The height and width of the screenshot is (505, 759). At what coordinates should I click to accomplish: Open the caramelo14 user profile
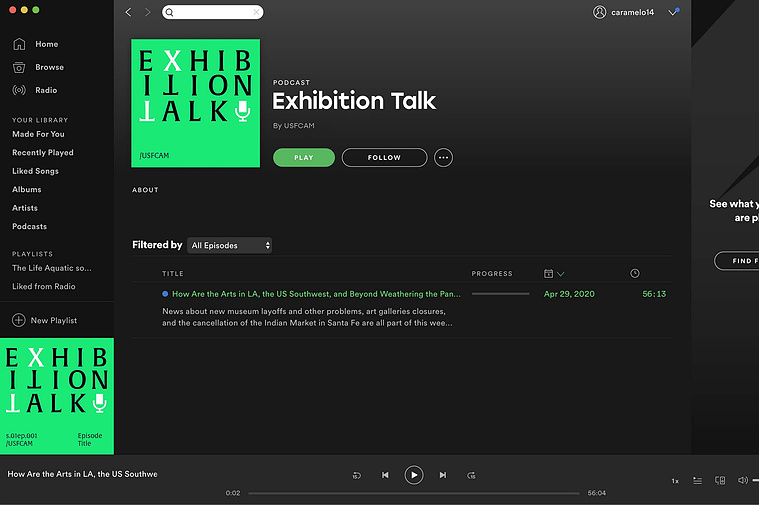pyautogui.click(x=623, y=12)
